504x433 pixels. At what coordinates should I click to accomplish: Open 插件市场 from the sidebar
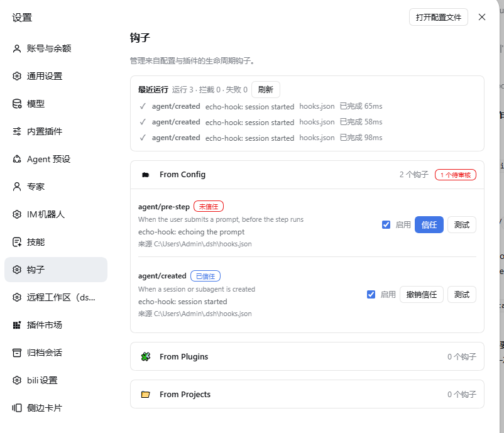tap(56, 325)
